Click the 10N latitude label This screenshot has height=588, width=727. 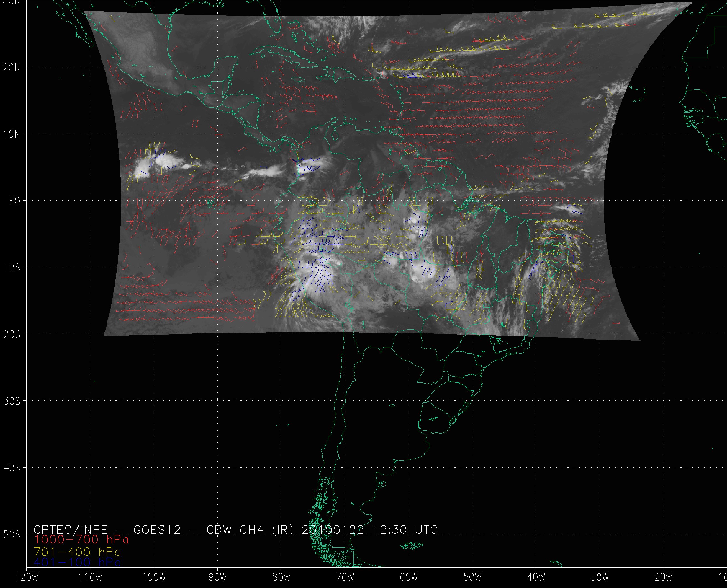[12, 134]
